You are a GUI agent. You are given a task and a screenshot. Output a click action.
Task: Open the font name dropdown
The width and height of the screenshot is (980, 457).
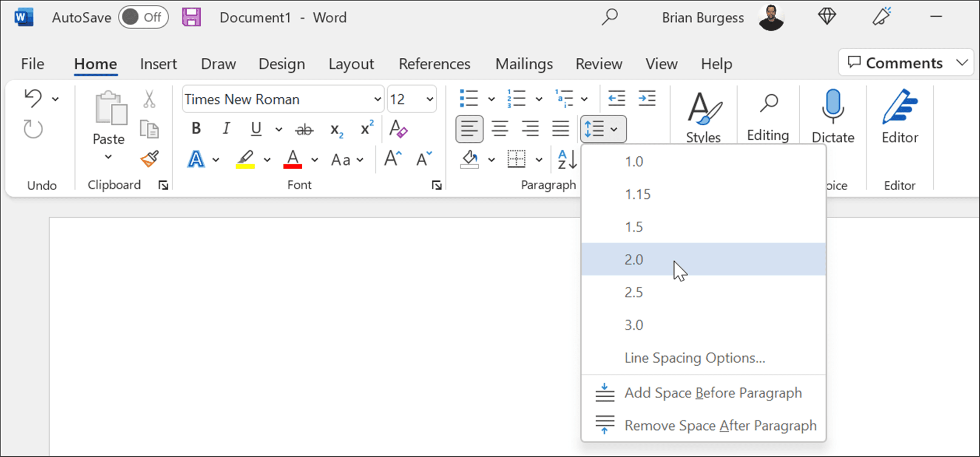[377, 99]
